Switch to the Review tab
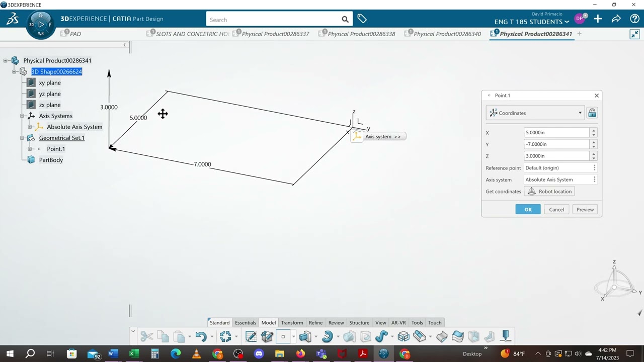Screen dimensions: 644x362 coord(336,323)
